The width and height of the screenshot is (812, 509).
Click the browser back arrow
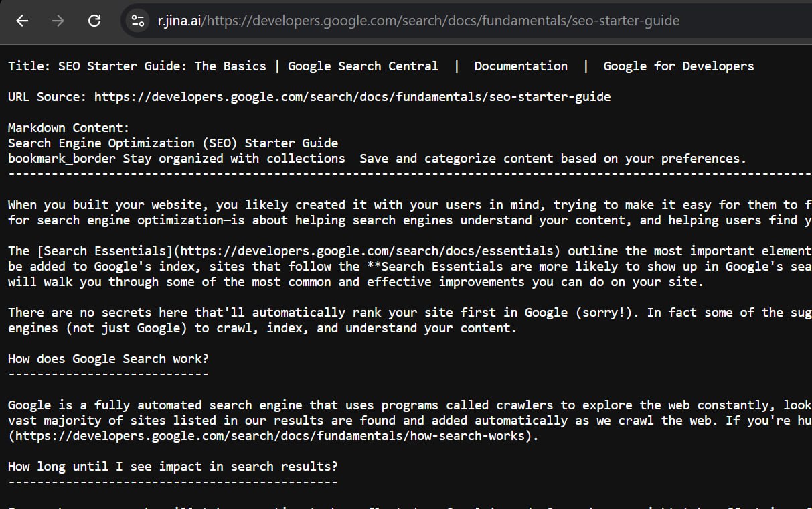point(22,21)
